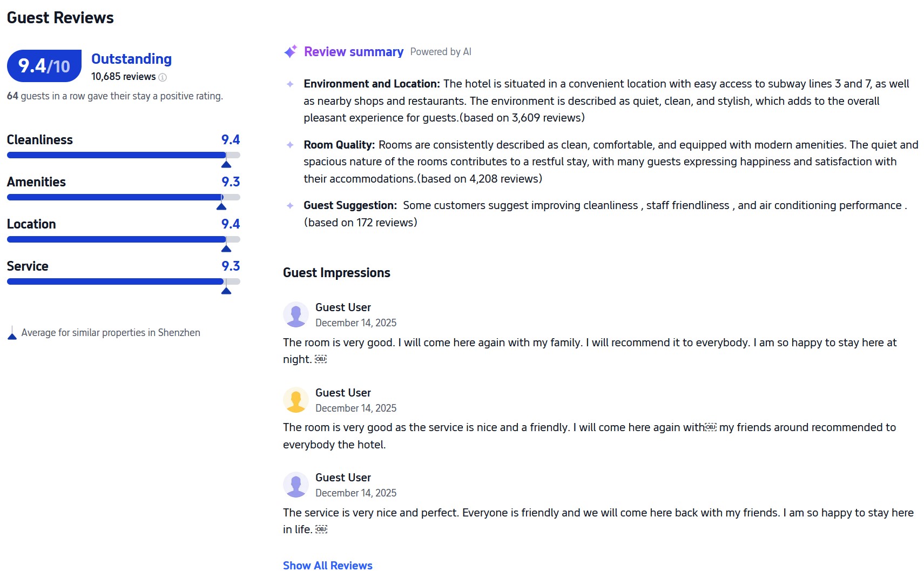
Task: Click the AI sparkle Review summary icon
Action: click(x=291, y=51)
